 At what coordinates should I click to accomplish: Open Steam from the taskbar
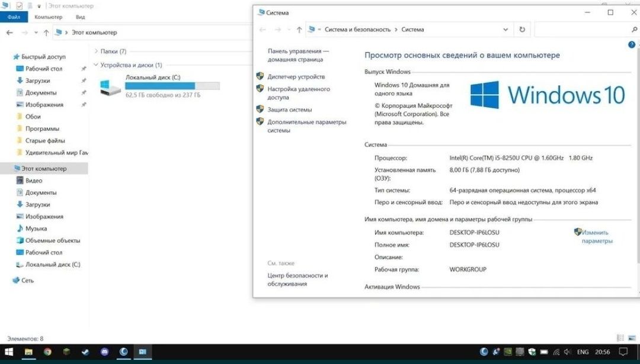click(85, 352)
